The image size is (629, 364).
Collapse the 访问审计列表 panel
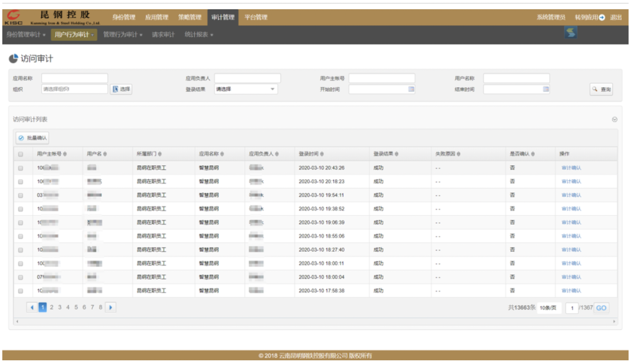(x=615, y=119)
